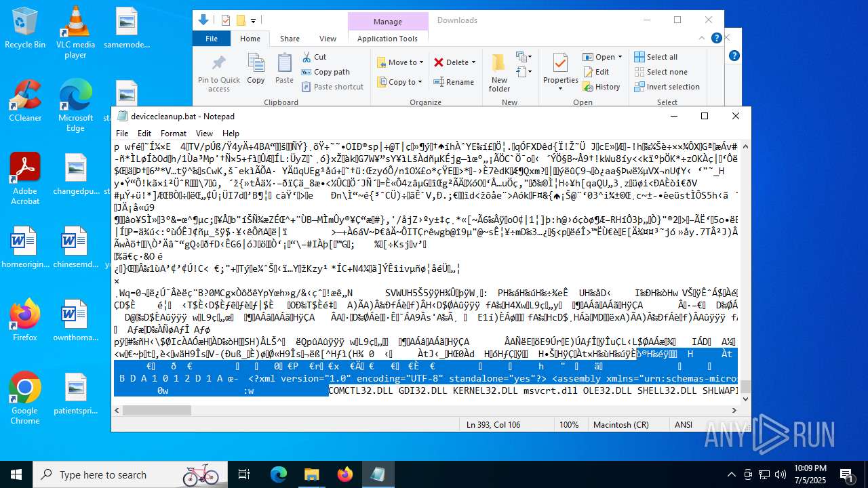The image size is (868, 488).
Task: Open Task View on the taskbar
Action: pyautogui.click(x=244, y=474)
